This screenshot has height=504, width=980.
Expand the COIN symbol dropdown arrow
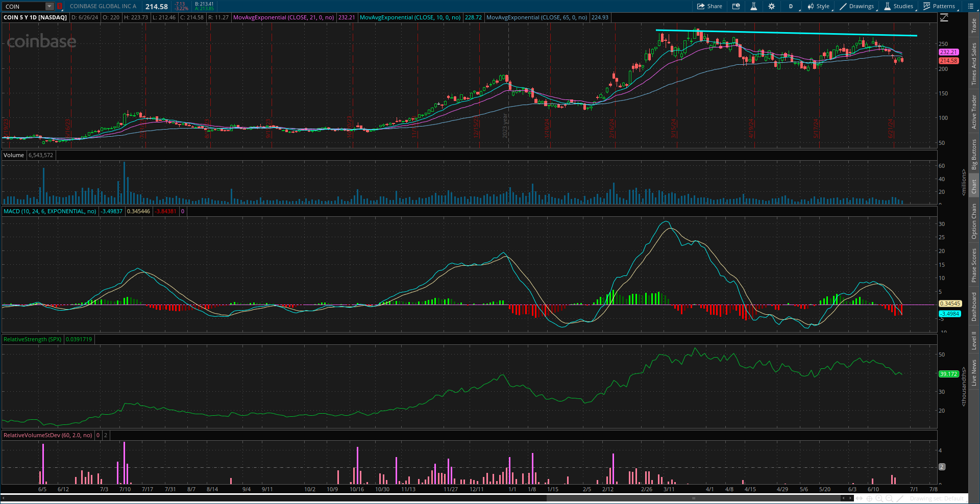[50, 6]
